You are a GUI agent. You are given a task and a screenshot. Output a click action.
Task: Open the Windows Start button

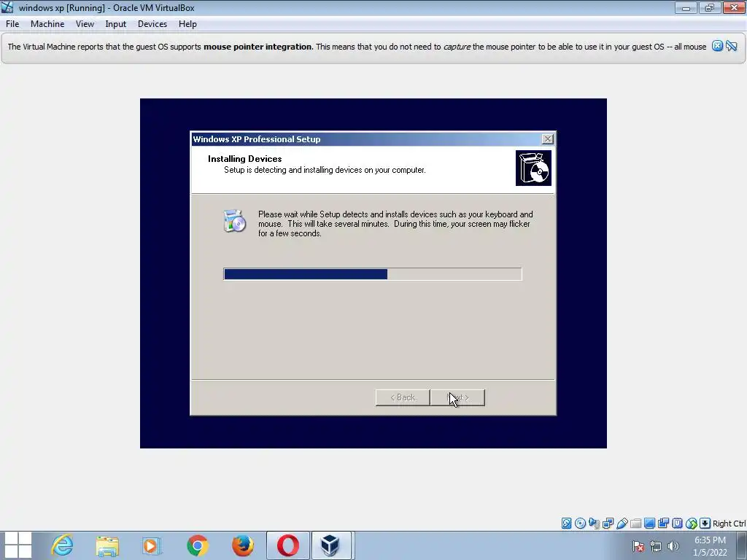(18, 545)
